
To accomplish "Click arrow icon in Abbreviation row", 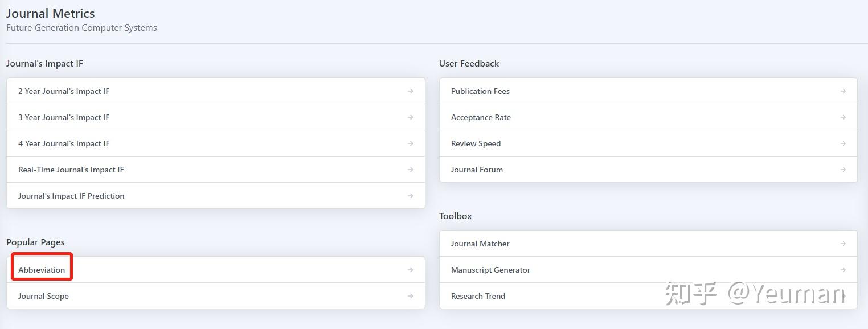I will coord(411,270).
